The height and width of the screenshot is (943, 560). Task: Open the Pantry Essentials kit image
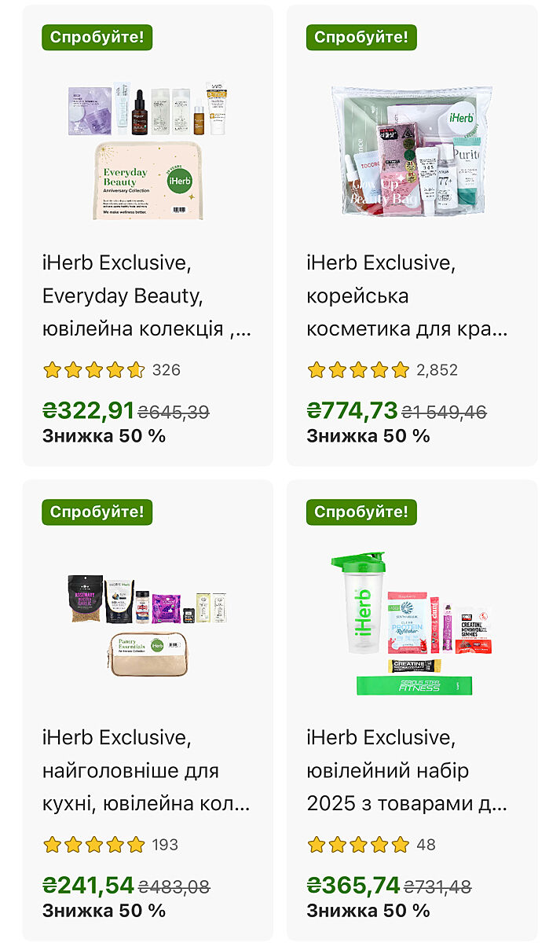148,625
